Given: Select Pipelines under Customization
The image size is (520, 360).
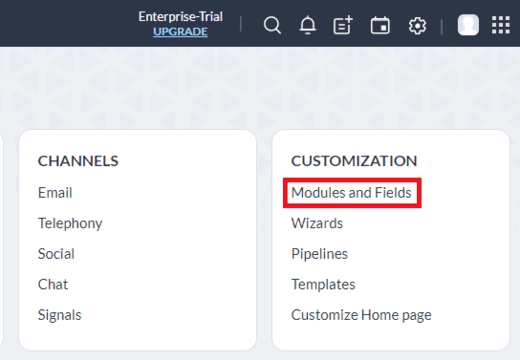Looking at the screenshot, I should pyautogui.click(x=319, y=254).
